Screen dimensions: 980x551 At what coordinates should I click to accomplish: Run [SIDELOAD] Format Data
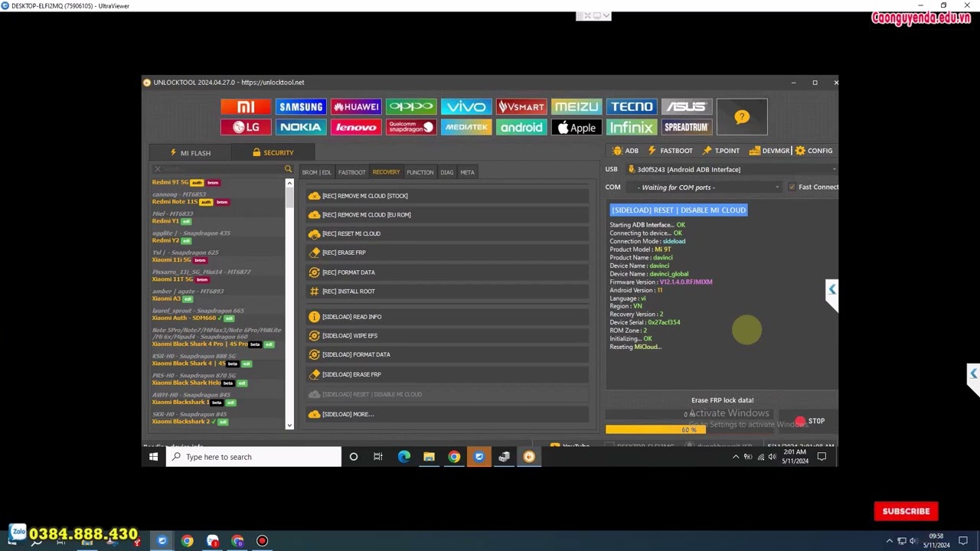click(448, 355)
